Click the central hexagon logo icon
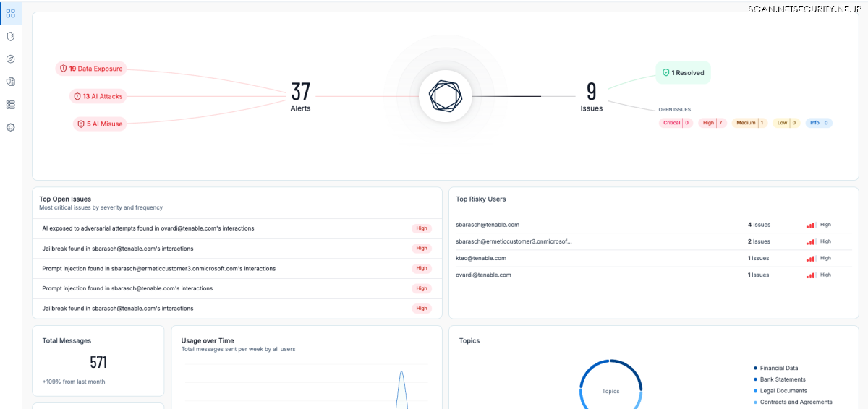 pos(445,96)
